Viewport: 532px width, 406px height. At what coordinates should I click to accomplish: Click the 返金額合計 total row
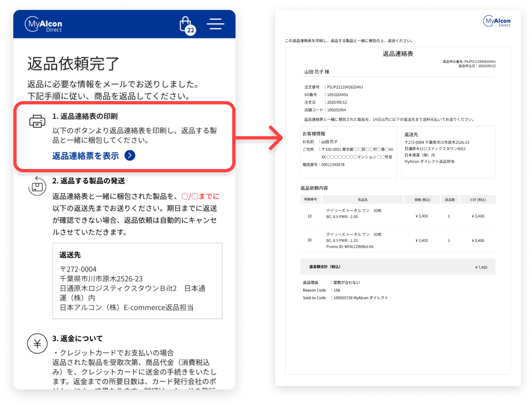coord(398,267)
